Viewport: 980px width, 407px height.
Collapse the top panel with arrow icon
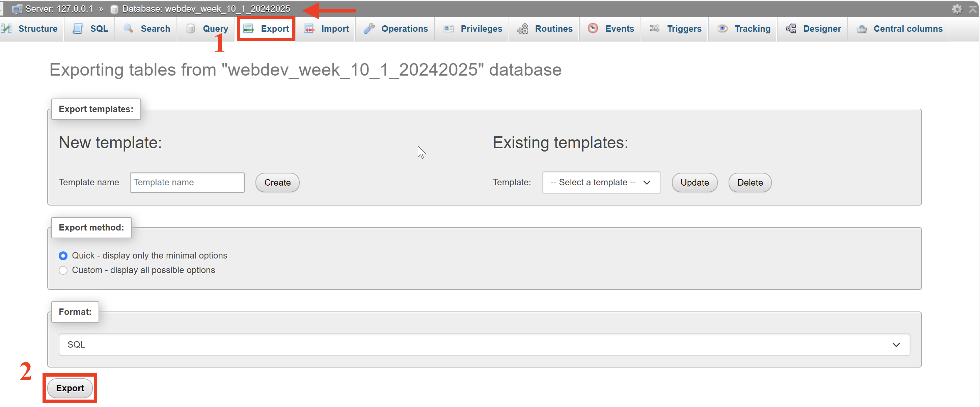coord(972,9)
